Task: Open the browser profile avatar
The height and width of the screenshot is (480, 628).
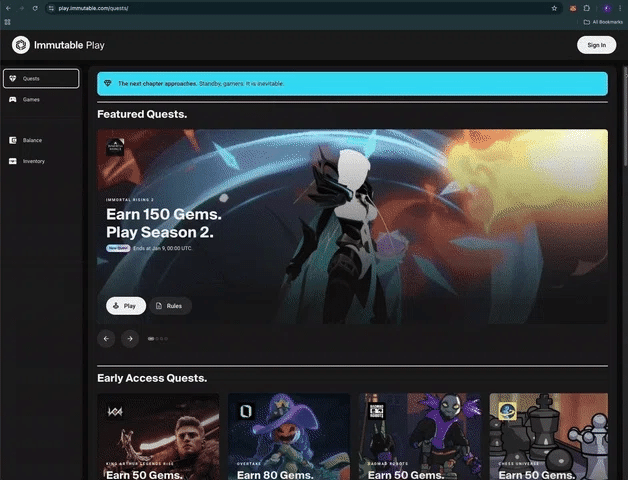Action: tap(607, 8)
